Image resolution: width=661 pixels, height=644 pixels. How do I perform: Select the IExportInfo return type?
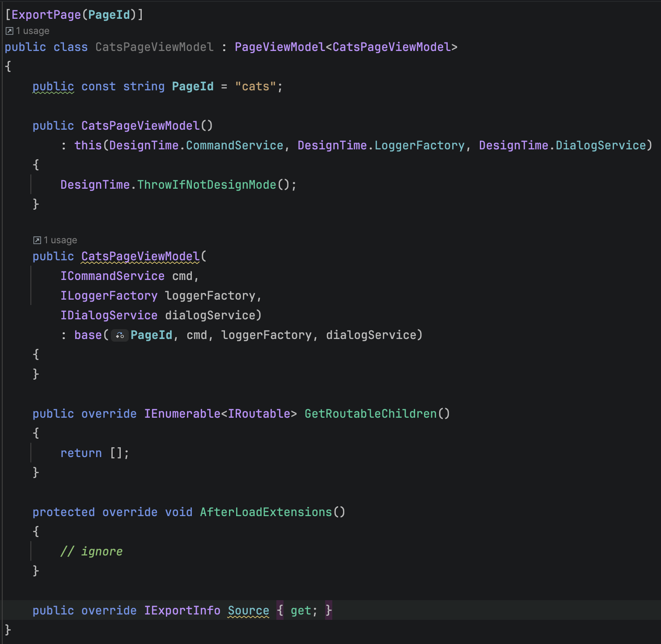pos(182,610)
